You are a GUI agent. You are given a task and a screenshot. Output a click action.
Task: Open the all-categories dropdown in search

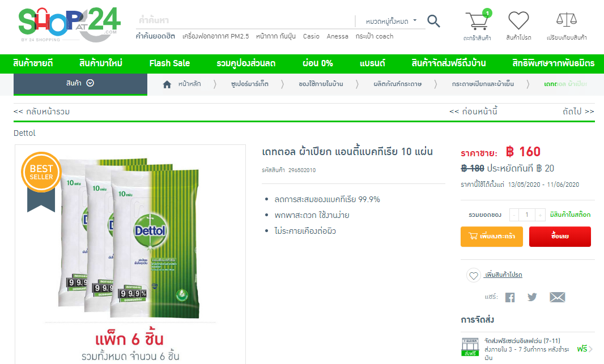click(x=391, y=21)
